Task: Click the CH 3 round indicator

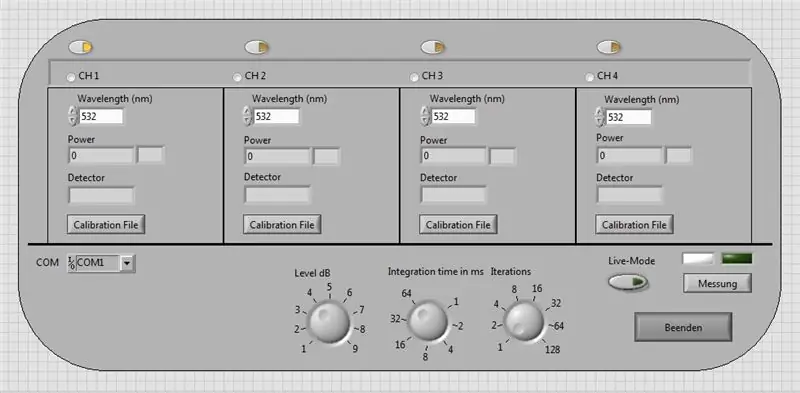Action: (414, 77)
